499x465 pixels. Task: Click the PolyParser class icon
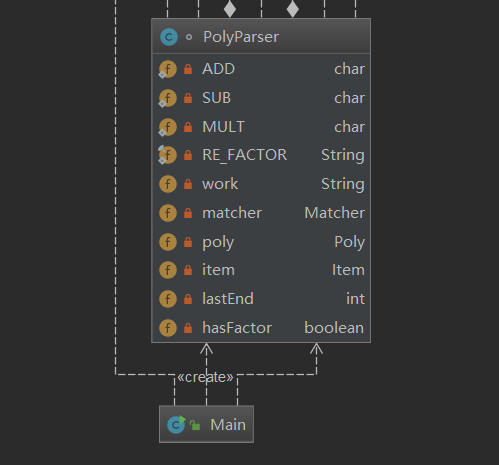tap(169, 37)
